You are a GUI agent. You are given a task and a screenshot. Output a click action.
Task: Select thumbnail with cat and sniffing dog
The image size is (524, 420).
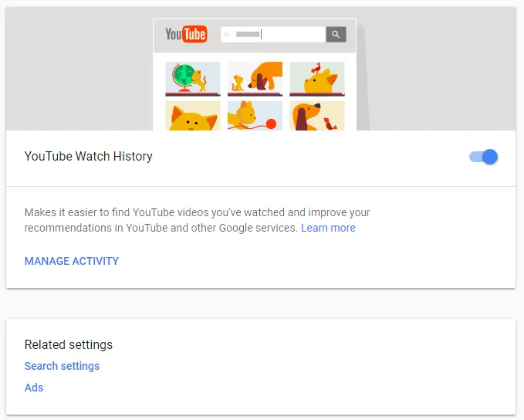255,79
